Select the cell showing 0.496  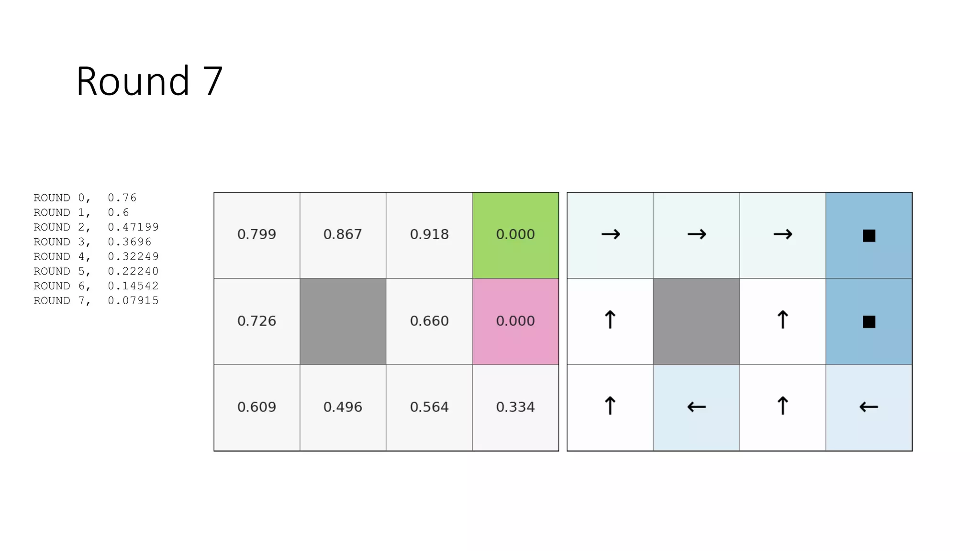pyautogui.click(x=343, y=408)
